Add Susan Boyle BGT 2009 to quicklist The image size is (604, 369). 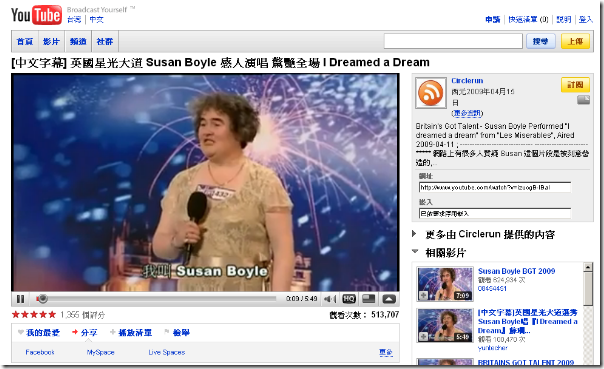click(423, 295)
